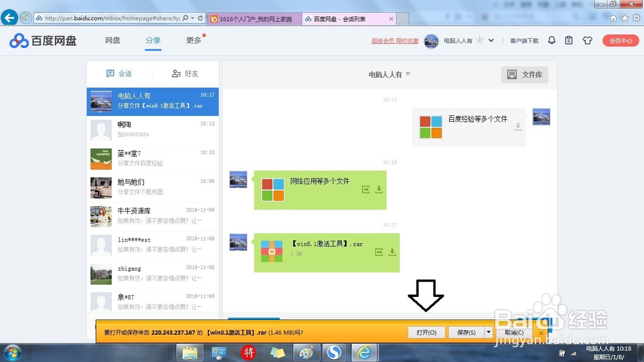Click the 网络应用等多个文件 folder icon
Image resolution: width=644 pixels, height=362 pixels.
point(272,190)
